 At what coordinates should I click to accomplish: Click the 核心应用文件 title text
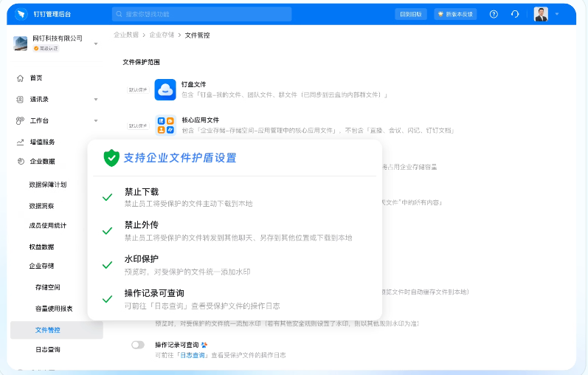click(x=200, y=120)
